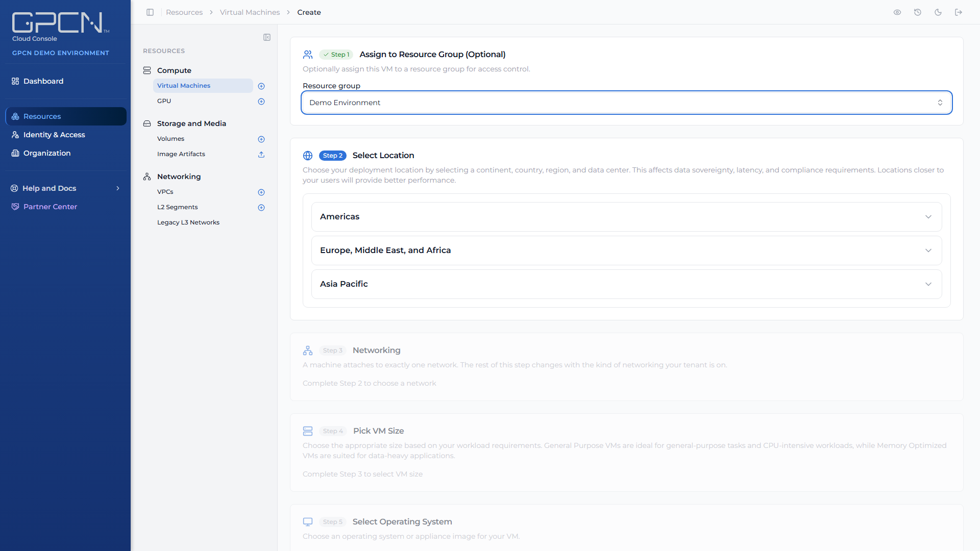Open the Dashboard menu item
Screen dimensions: 980x551
pos(65,81)
